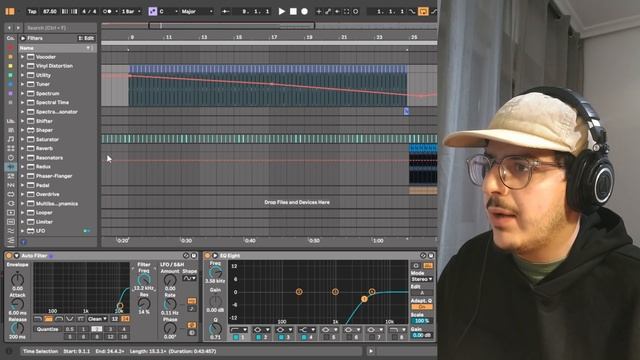
Task: Enable the scale mode highlight icon
Action: 153,11
